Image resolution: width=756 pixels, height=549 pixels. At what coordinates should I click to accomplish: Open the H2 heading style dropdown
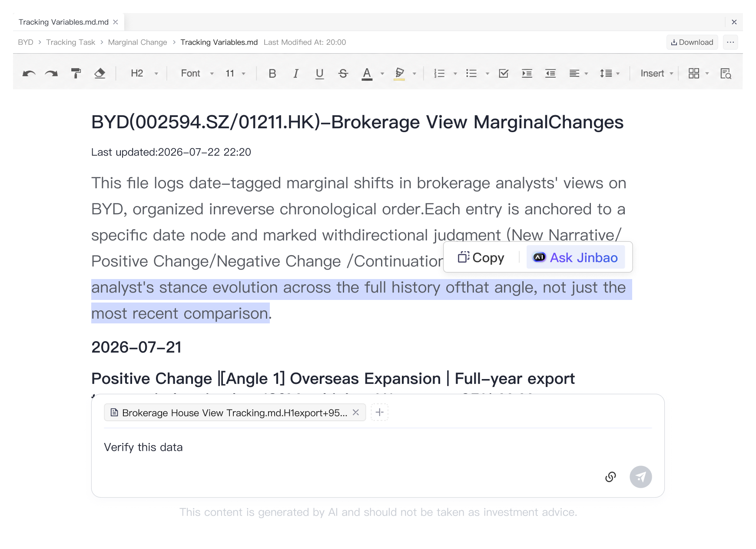pyautogui.click(x=144, y=73)
